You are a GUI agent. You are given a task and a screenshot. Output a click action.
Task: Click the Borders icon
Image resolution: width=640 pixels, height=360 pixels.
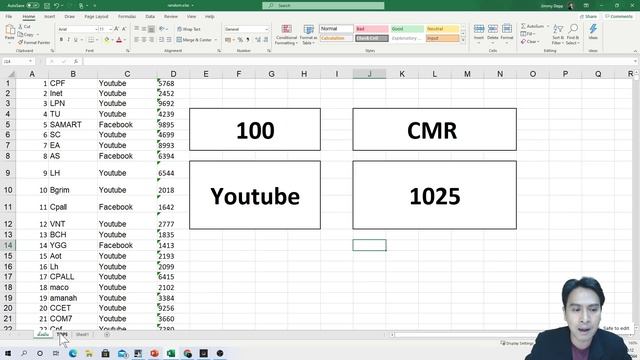(x=91, y=40)
